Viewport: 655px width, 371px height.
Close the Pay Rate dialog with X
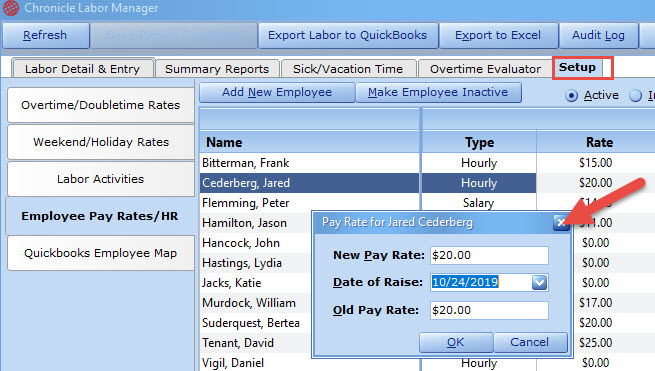click(561, 223)
